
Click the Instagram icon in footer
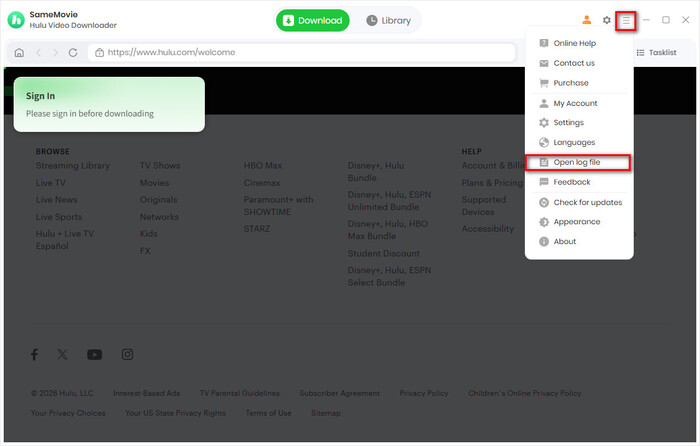point(127,354)
